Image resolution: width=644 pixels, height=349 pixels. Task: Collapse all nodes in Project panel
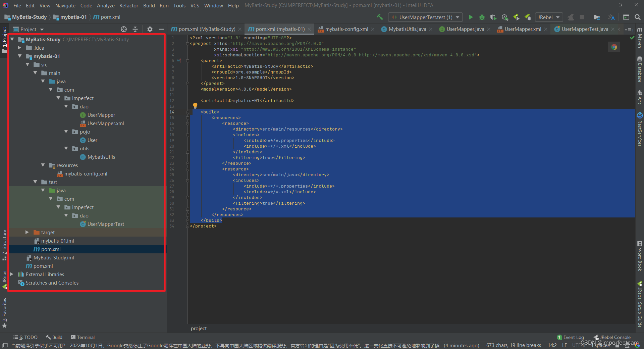[135, 29]
